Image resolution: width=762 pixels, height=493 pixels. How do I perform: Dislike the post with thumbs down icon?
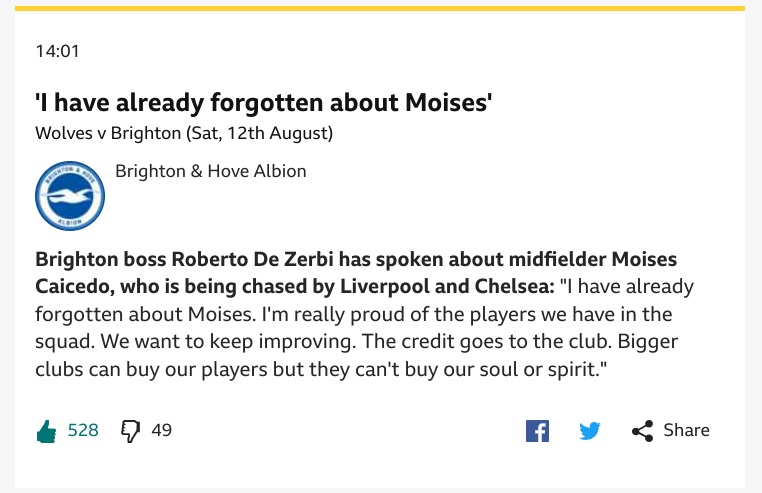point(130,431)
